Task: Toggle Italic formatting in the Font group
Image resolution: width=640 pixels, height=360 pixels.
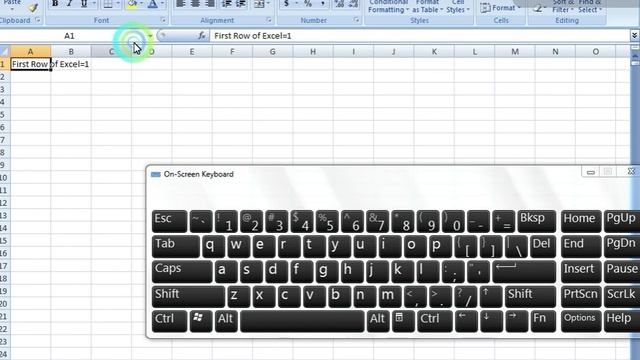Action: coord(69,4)
